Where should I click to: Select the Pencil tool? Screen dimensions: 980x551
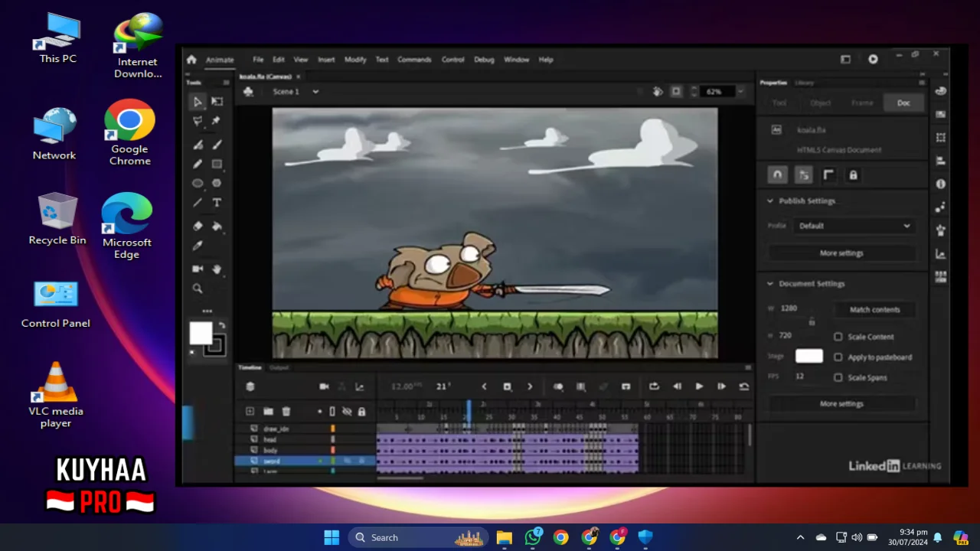tap(198, 164)
